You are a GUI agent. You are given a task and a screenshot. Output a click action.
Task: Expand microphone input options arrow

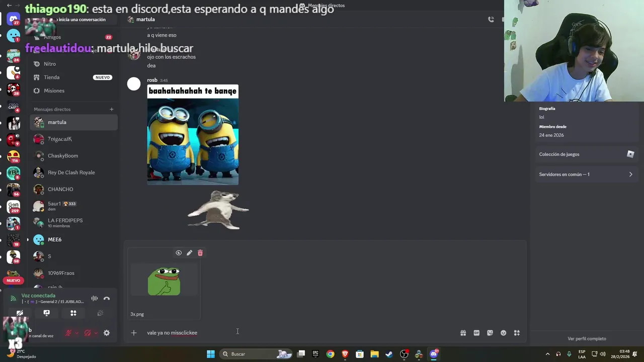point(76,333)
